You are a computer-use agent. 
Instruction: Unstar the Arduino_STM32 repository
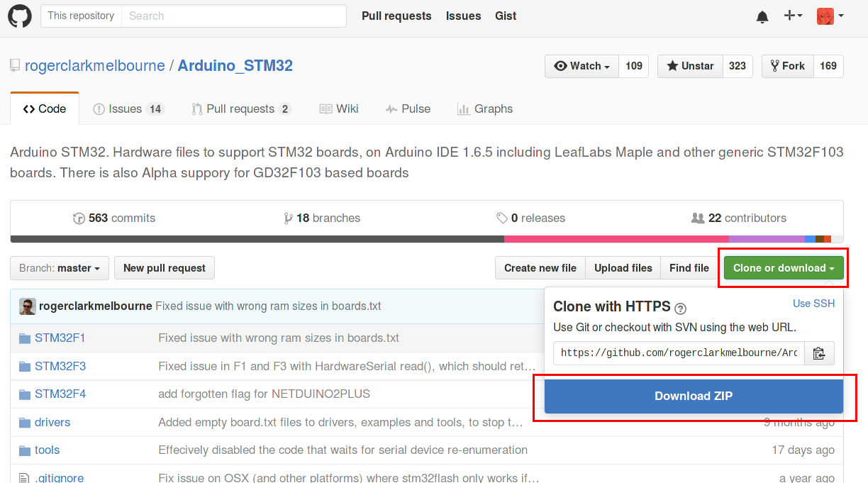pyautogui.click(x=690, y=66)
